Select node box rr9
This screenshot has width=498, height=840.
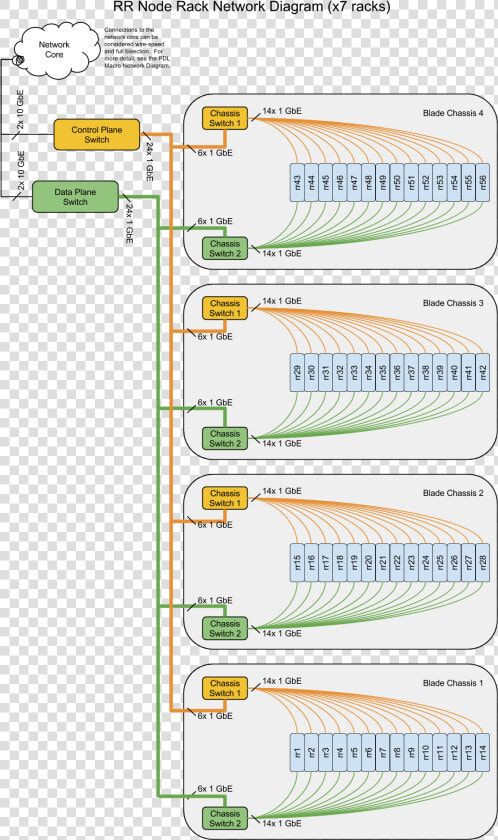click(x=411, y=753)
